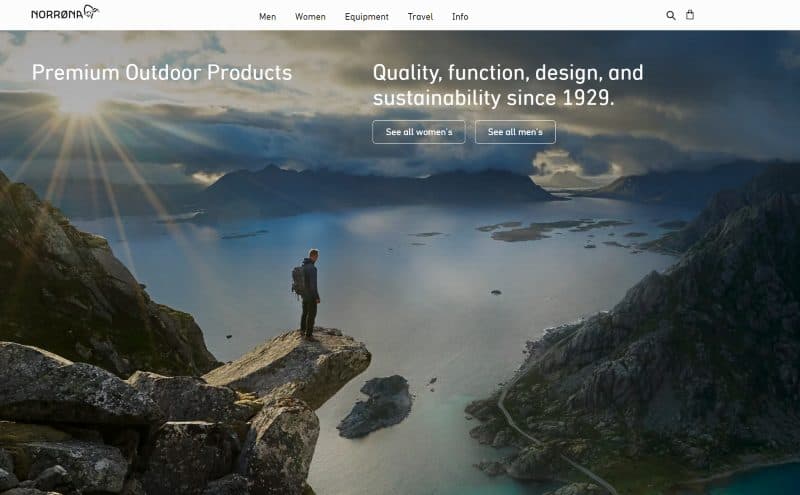Image resolution: width=800 pixels, height=495 pixels.
Task: Open the shopping bag icon
Action: coord(690,15)
